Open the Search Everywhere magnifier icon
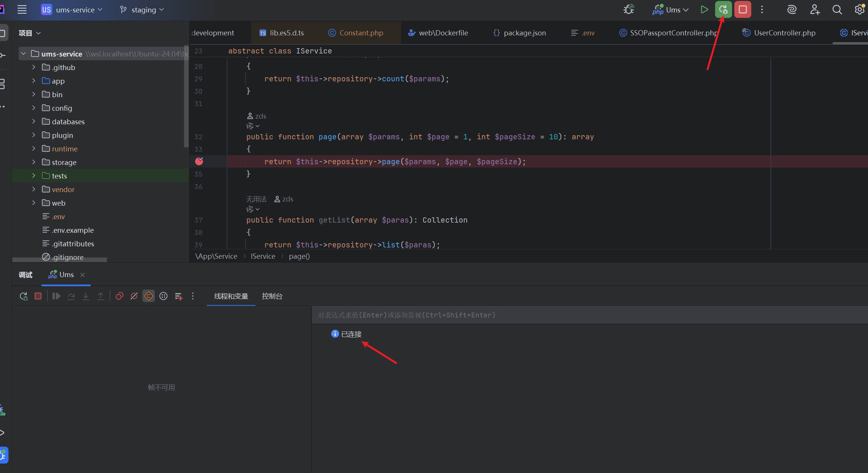 pyautogui.click(x=837, y=9)
